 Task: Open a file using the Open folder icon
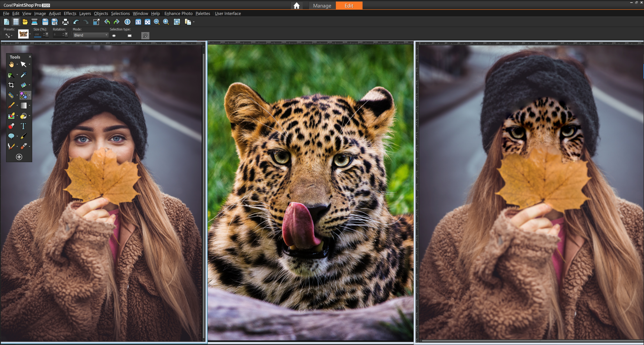pos(25,22)
